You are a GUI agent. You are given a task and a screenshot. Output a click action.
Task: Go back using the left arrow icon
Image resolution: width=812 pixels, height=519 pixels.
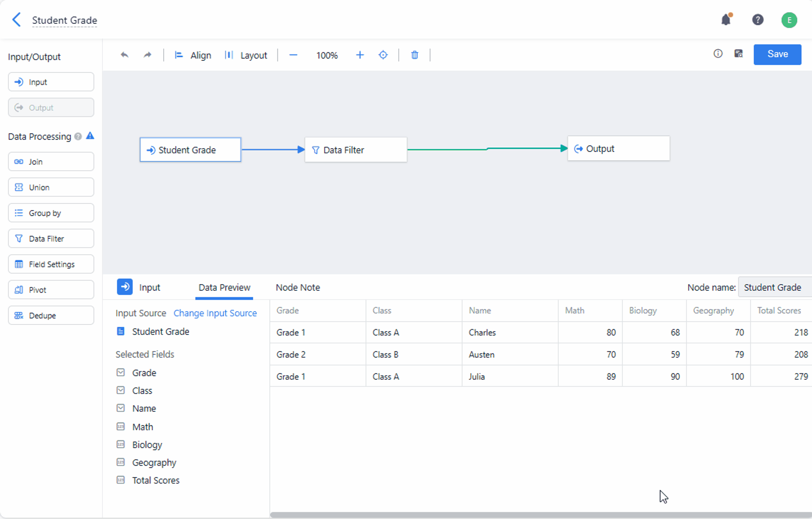coord(16,19)
